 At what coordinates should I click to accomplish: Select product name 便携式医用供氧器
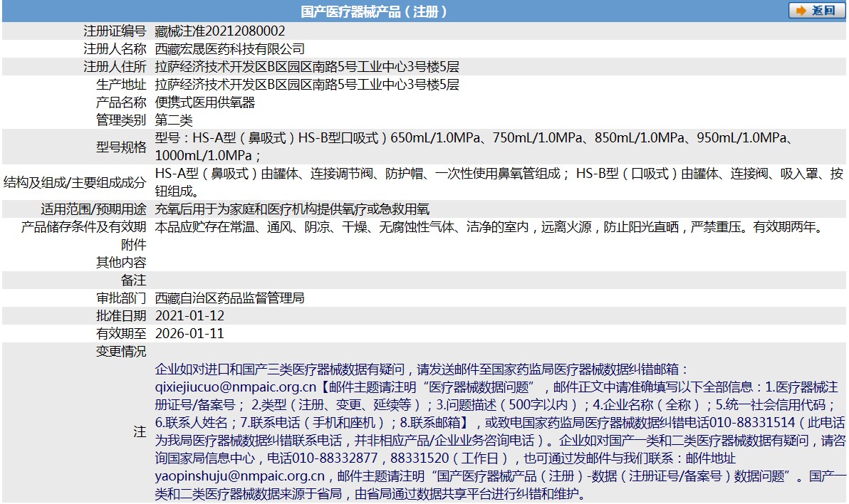(x=204, y=103)
